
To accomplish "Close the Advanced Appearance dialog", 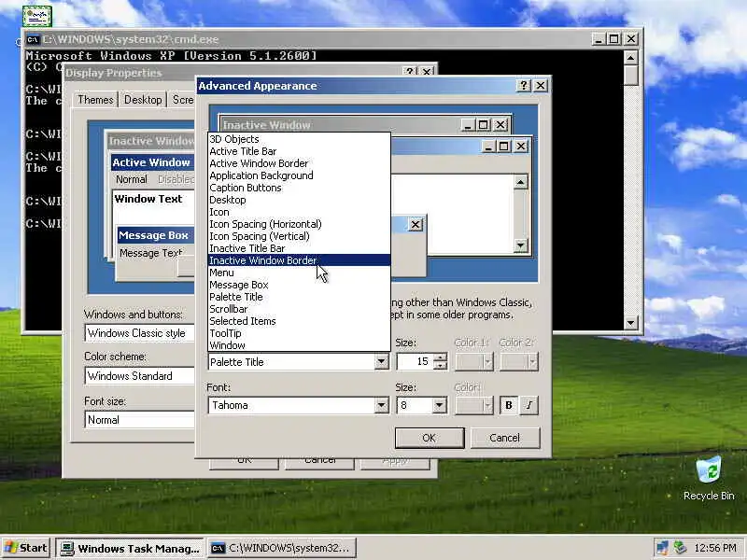I will click(x=541, y=86).
